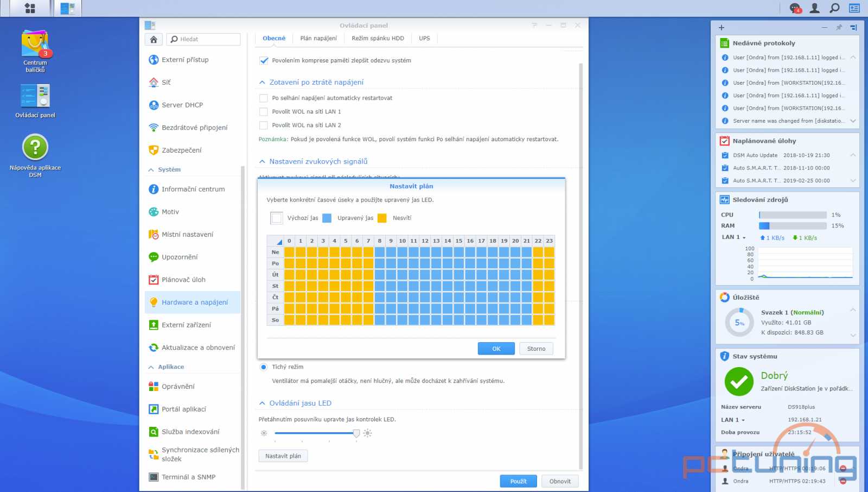This screenshot has height=492, width=868.
Task: Enable Povolit WOL na síti LAN 2
Action: click(264, 125)
